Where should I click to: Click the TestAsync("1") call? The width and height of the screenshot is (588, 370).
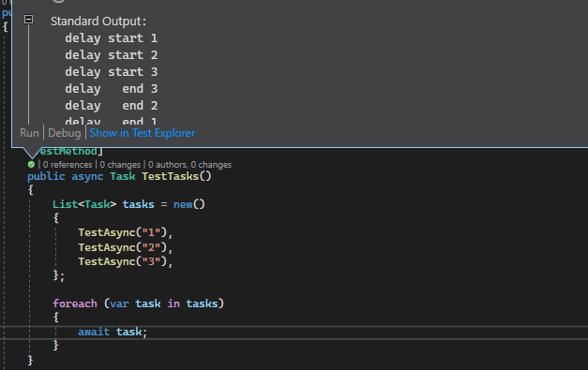coord(122,232)
